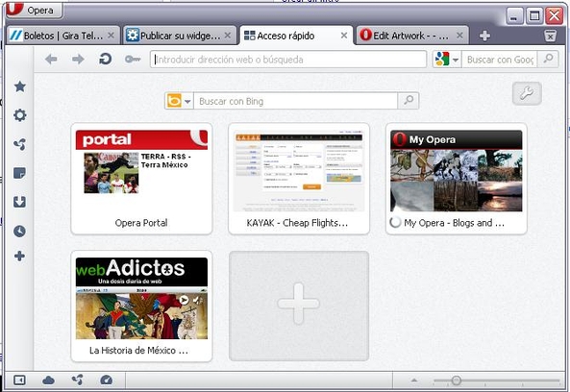The height and width of the screenshot is (392, 570).
Task: Go forward with the forward arrow
Action: [x=78, y=60]
